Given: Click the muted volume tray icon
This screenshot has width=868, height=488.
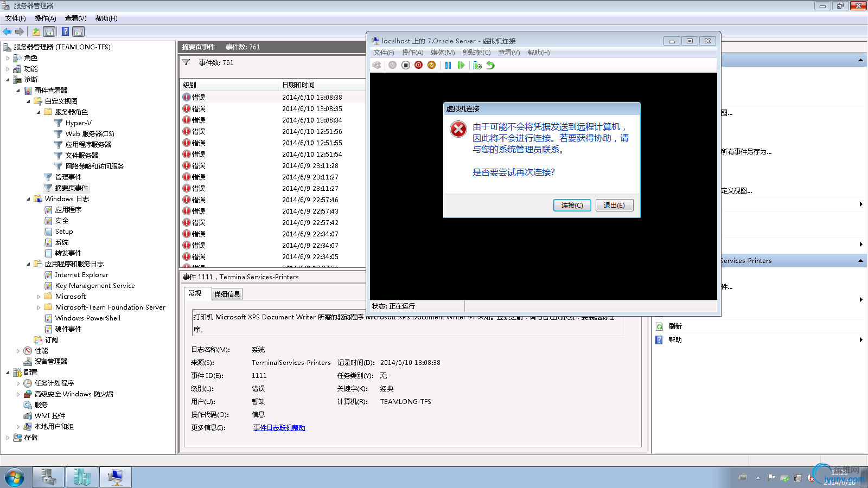Looking at the screenshot, I should point(811,478).
